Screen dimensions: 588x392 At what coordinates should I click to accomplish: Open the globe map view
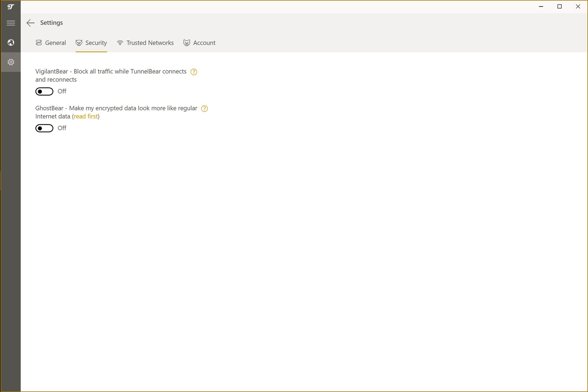tap(11, 42)
